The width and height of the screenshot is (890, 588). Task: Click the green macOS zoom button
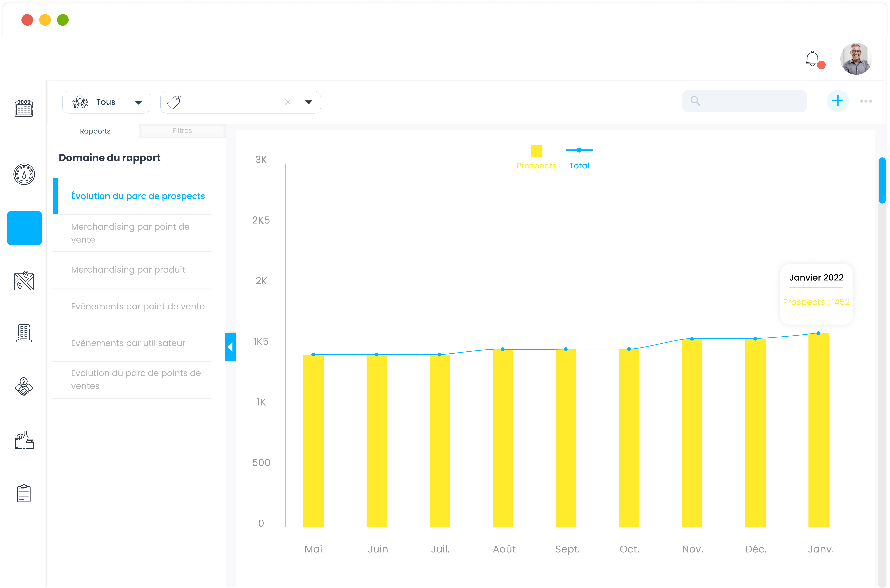[63, 20]
